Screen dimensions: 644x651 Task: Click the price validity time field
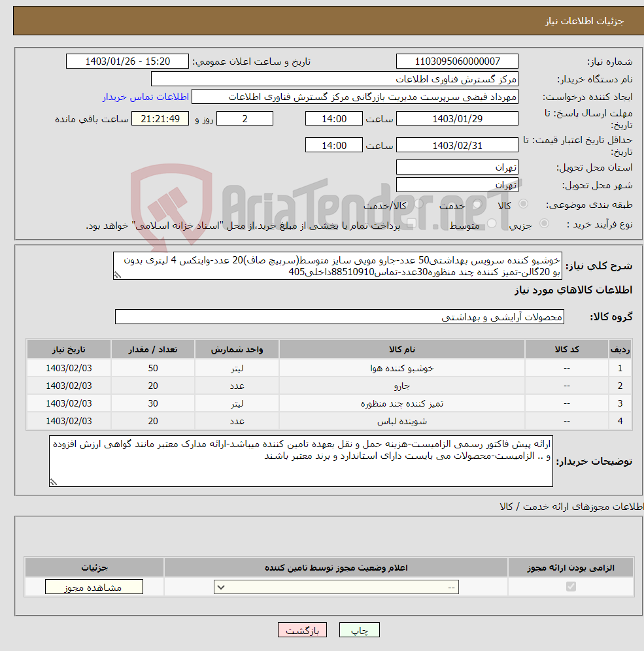(x=334, y=145)
